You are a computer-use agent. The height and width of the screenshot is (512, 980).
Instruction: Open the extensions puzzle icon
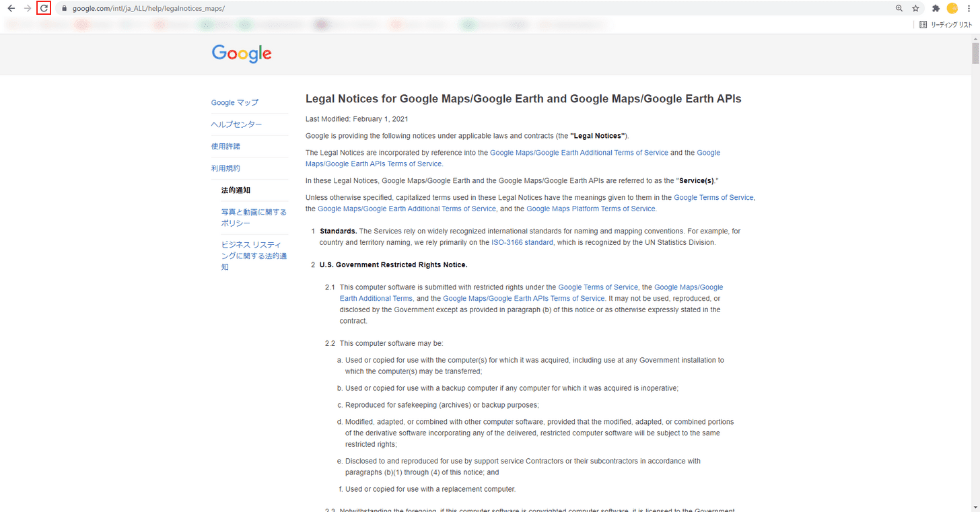(x=936, y=9)
